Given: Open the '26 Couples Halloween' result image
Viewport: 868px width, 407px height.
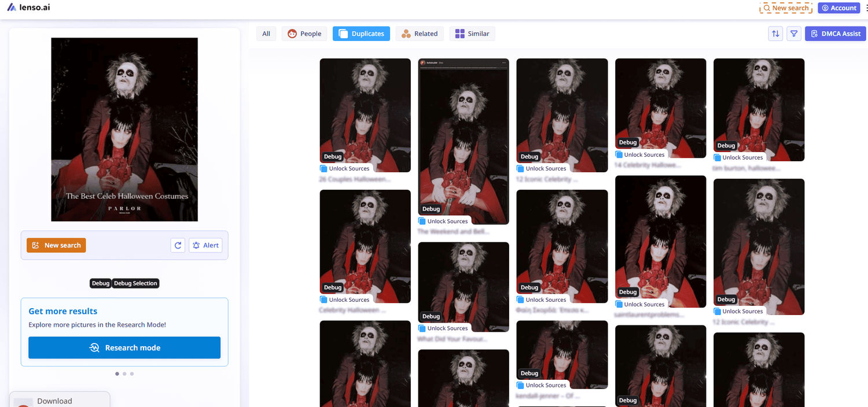Looking at the screenshot, I should (365, 115).
